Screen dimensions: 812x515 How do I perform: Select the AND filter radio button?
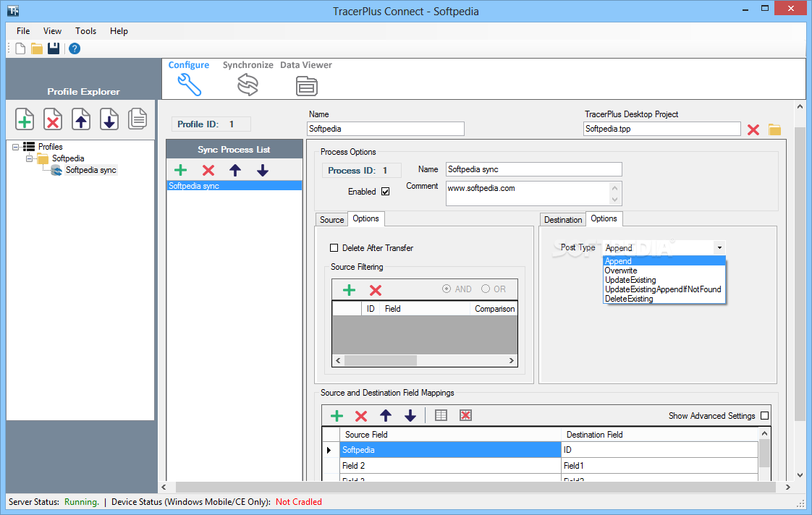click(447, 289)
